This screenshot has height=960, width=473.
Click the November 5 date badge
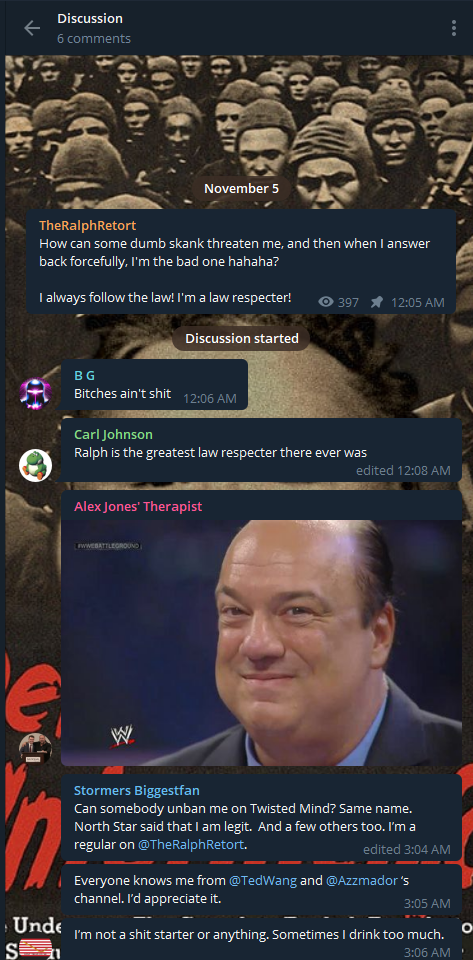(241, 188)
